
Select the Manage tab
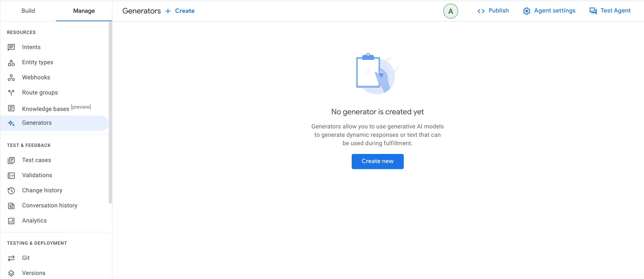click(84, 11)
